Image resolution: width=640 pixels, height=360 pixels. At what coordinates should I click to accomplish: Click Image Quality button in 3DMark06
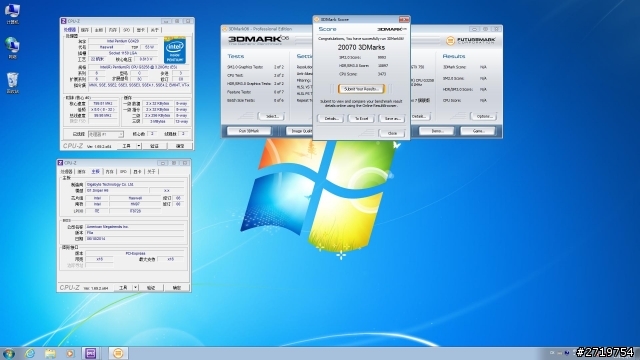[299, 131]
